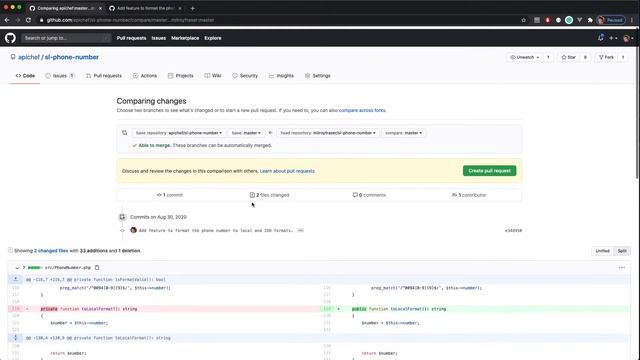The width and height of the screenshot is (640, 360).
Task: Open the GitHub logo home link
Action: 10,38
